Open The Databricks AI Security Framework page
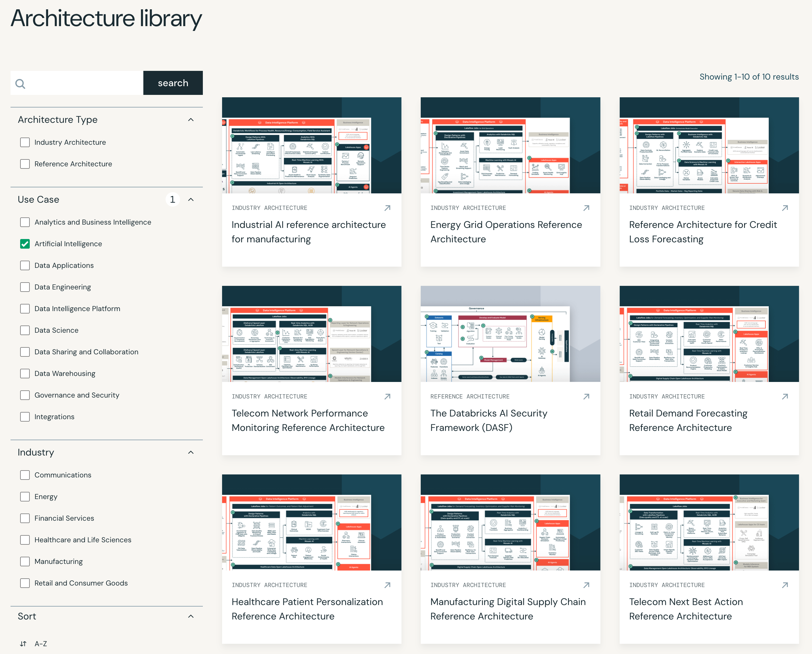This screenshot has width=812, height=654. point(489,420)
